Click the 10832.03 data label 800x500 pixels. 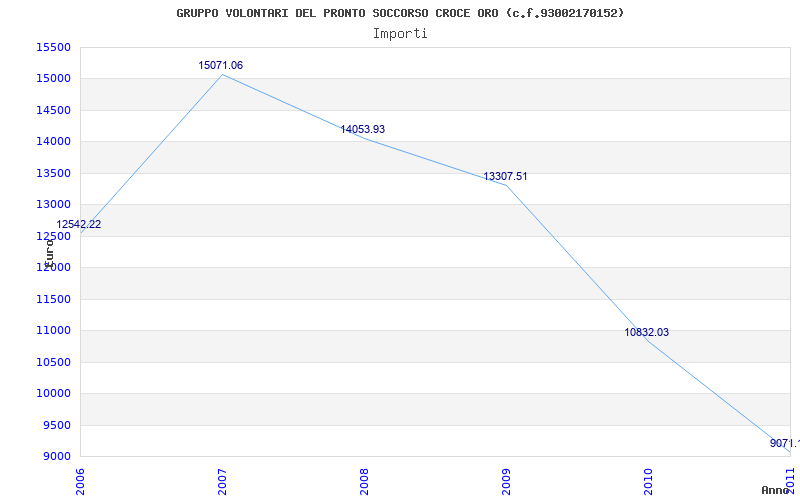click(646, 333)
